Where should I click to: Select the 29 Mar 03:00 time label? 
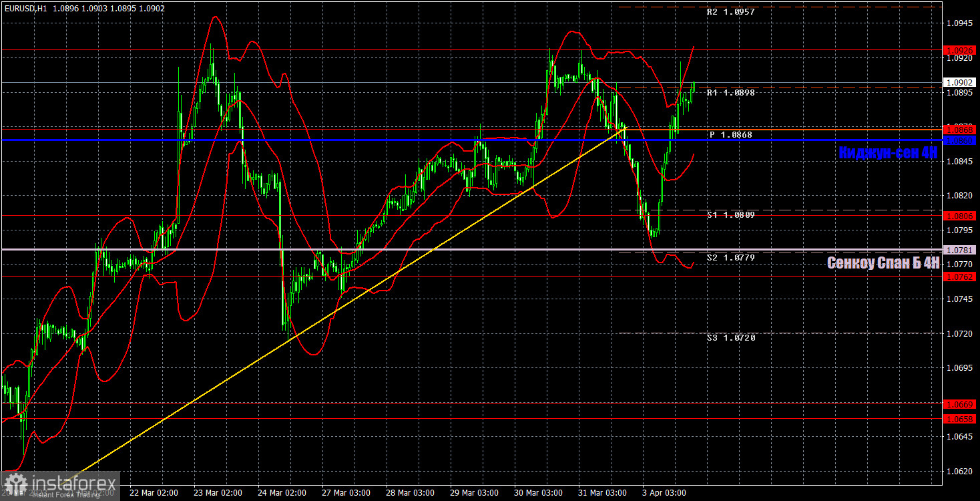[x=474, y=493]
